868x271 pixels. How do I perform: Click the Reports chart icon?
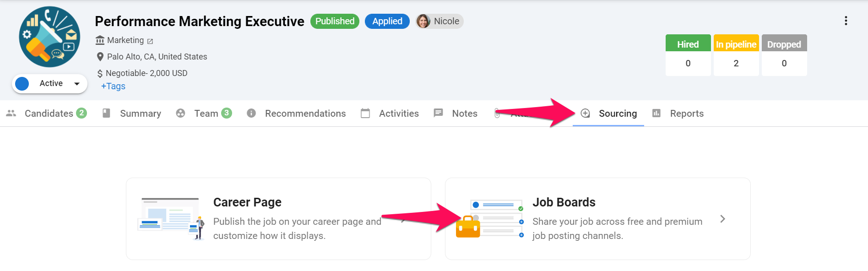[656, 113]
